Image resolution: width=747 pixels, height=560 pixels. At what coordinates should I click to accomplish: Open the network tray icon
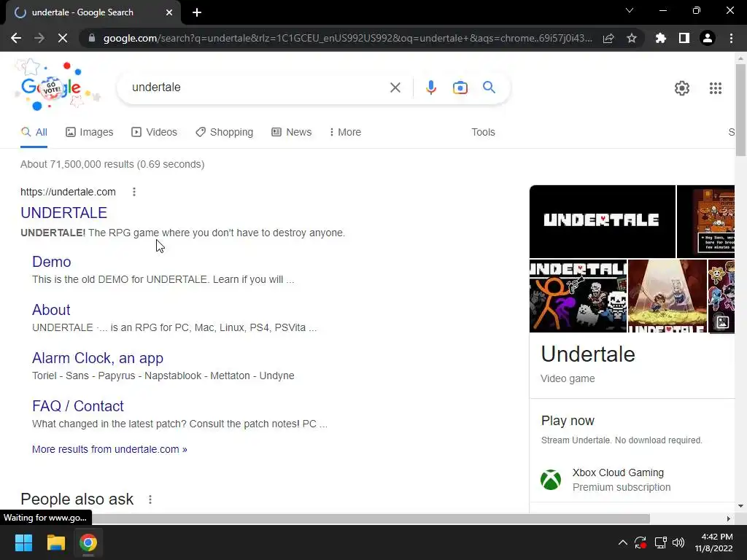660,542
